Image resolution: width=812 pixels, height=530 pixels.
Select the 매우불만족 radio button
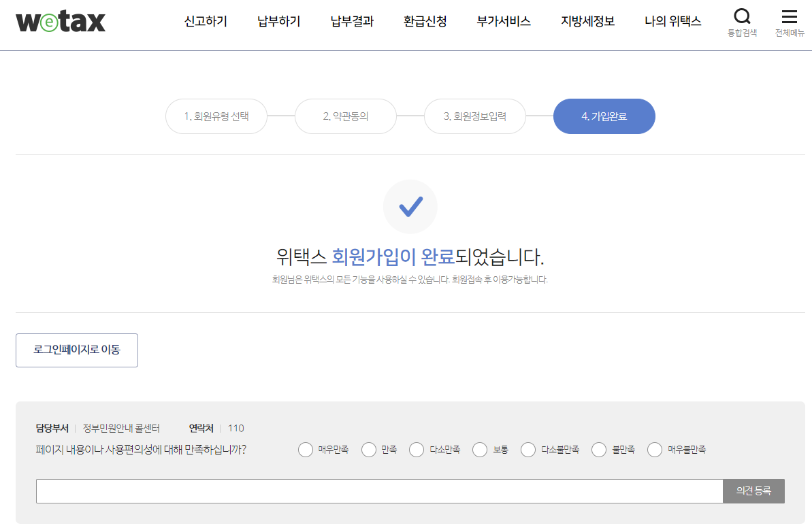tap(655, 450)
